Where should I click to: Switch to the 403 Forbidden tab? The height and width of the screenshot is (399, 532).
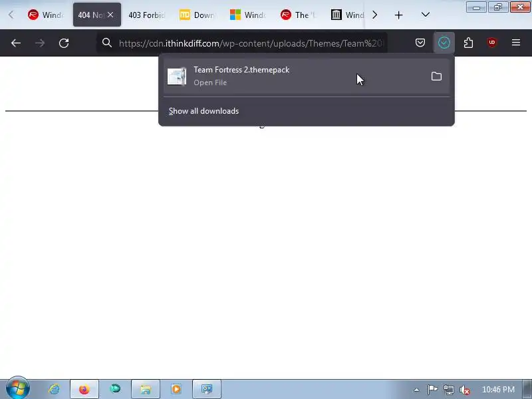[146, 15]
